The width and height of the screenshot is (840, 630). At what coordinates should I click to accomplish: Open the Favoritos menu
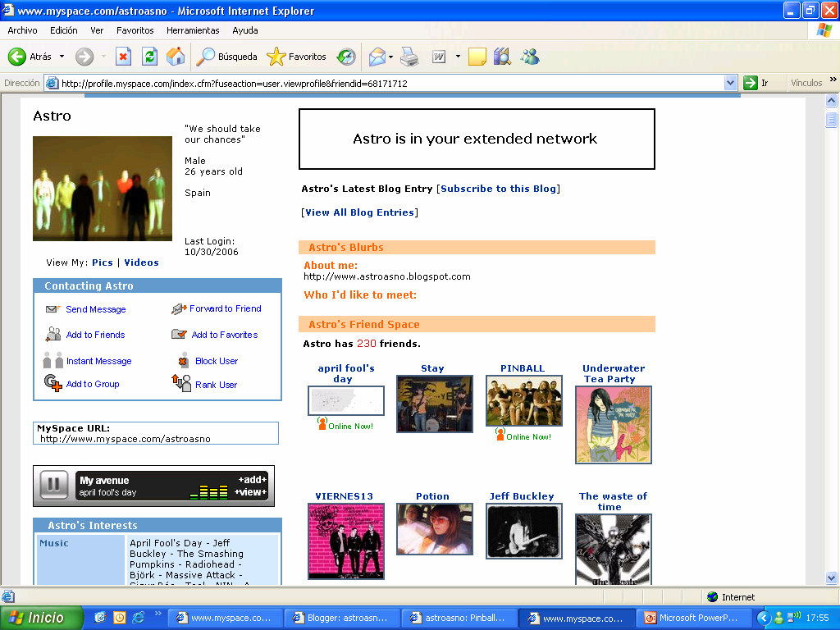pos(135,30)
